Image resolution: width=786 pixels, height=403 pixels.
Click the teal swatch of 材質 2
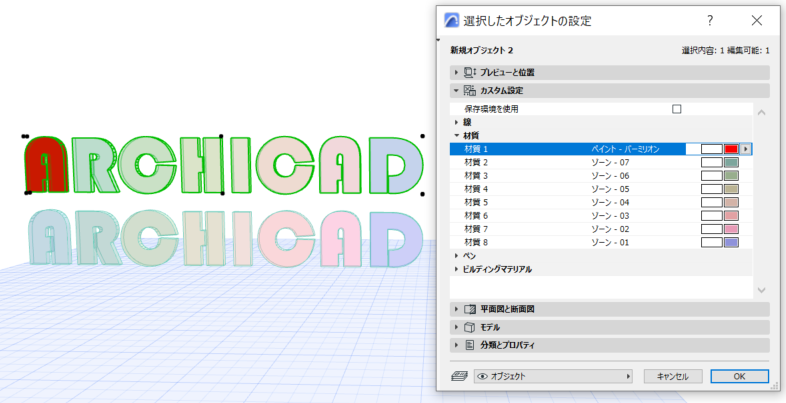click(x=731, y=162)
